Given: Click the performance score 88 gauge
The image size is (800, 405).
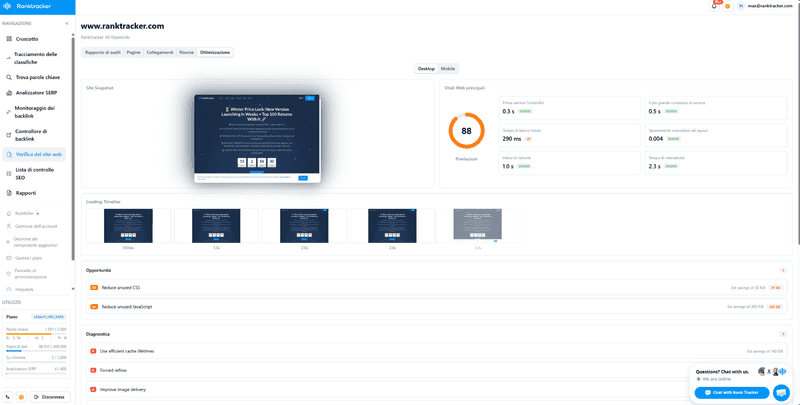Looking at the screenshot, I should [x=466, y=131].
